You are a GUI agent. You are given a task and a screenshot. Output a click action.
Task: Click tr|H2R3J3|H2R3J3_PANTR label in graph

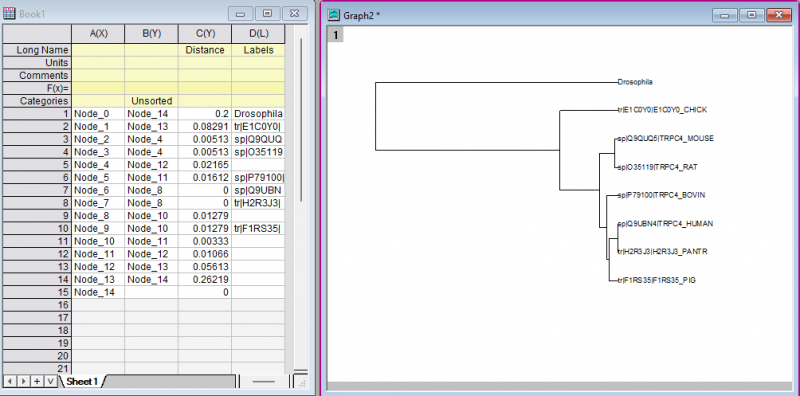tap(662, 252)
